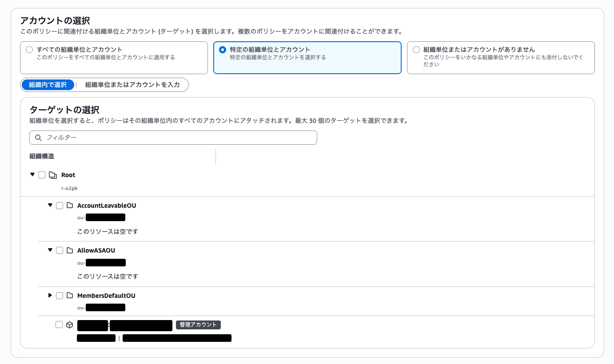Check the management account checkbox
The width and height of the screenshot is (614, 364).
59,324
